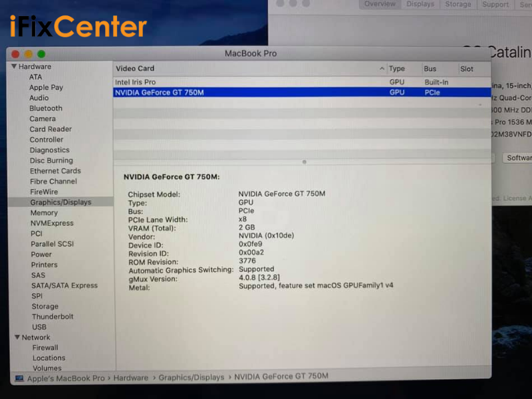Open FireWire in the Hardware list
The width and height of the screenshot is (532, 399).
[44, 192]
